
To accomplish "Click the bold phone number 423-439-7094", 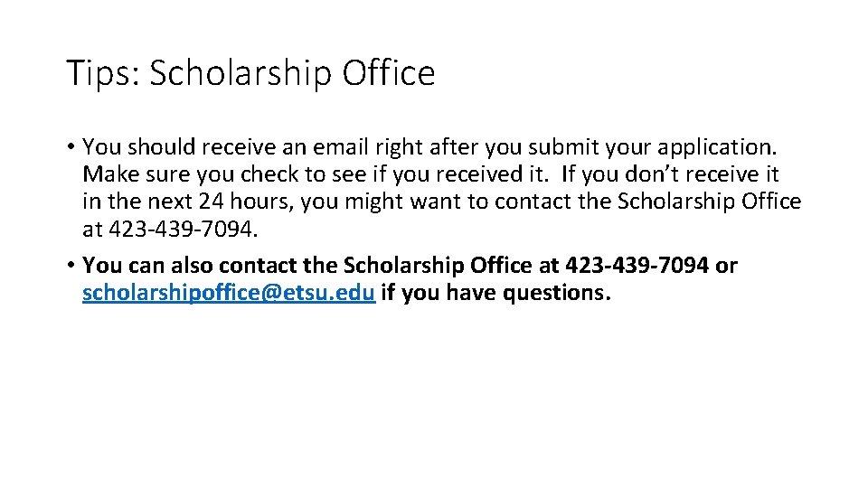I will tap(637, 266).
